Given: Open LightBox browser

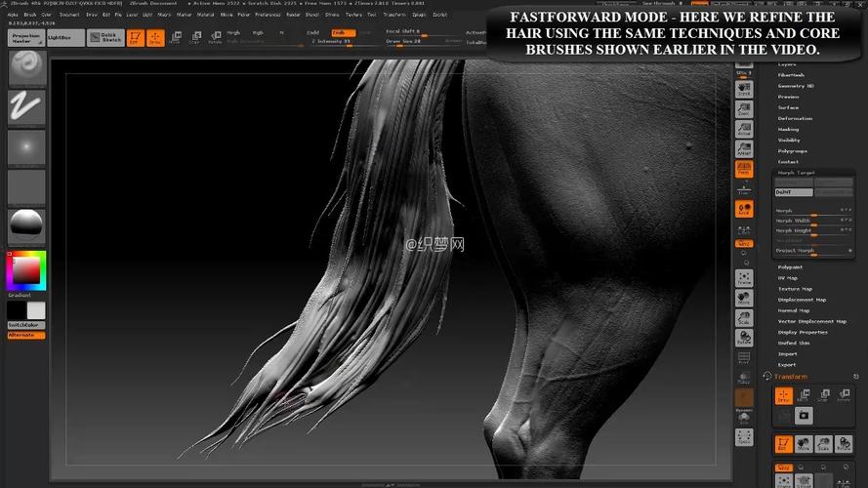Looking at the screenshot, I should point(65,38).
